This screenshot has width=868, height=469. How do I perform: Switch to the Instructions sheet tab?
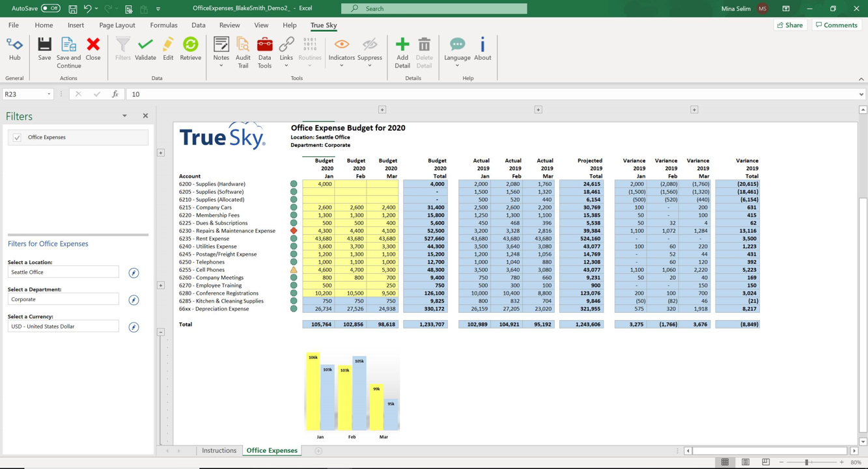tap(219, 450)
